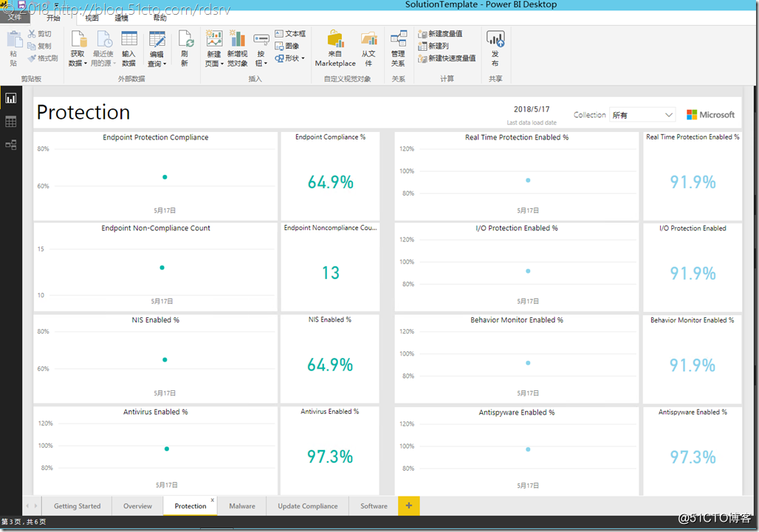Switch to Relationships view sidebar icon
Image resolution: width=759 pixels, height=532 pixels.
[10, 145]
